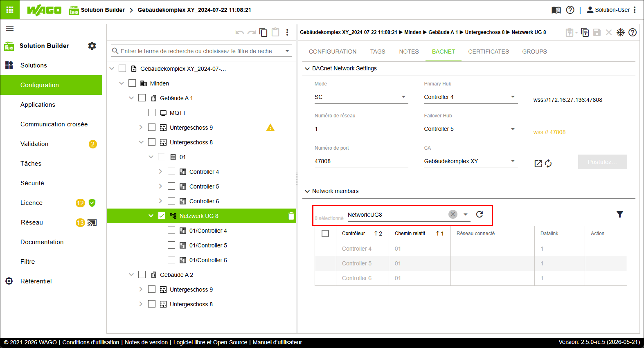
Task: Switch to the GROUPS tab
Action: (534, 52)
